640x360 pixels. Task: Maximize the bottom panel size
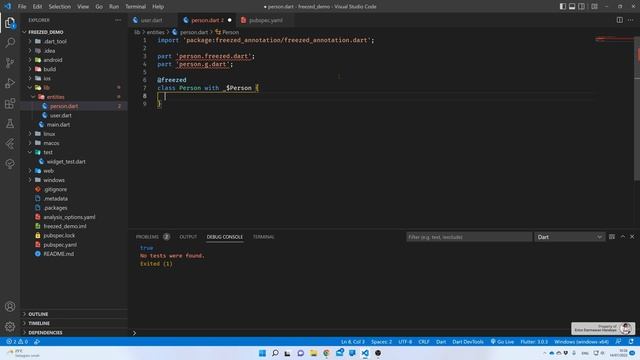(x=623, y=237)
